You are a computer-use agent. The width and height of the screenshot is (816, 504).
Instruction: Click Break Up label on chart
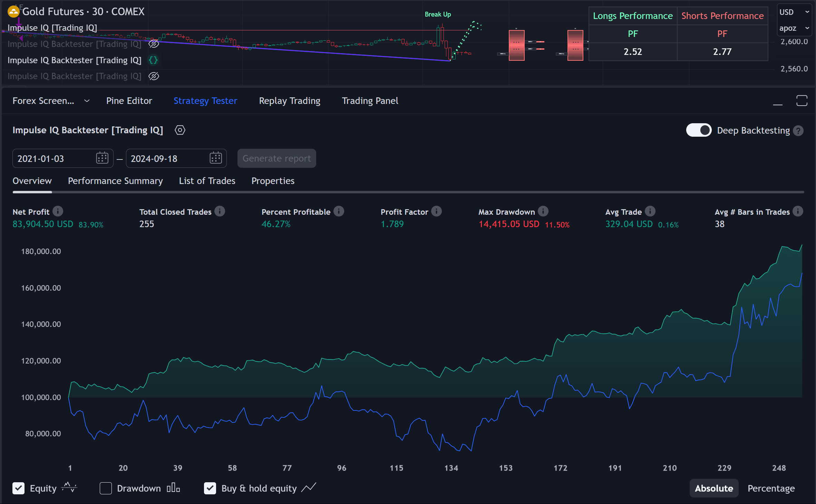tap(438, 14)
